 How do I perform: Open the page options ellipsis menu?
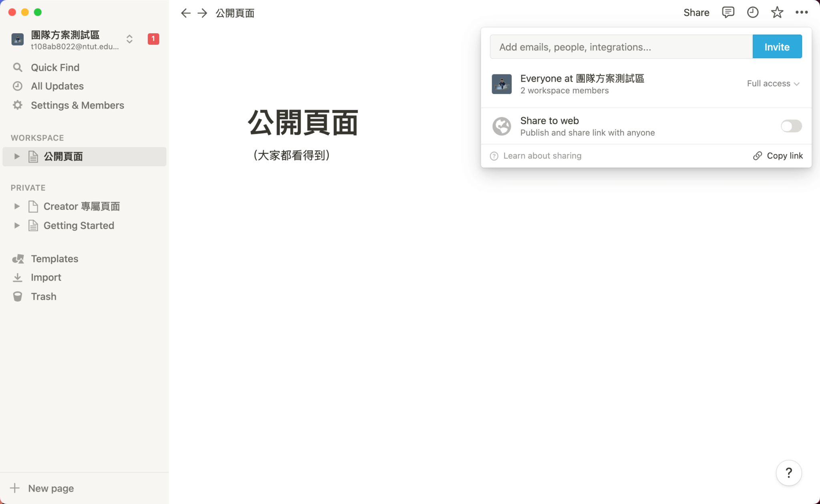click(801, 12)
